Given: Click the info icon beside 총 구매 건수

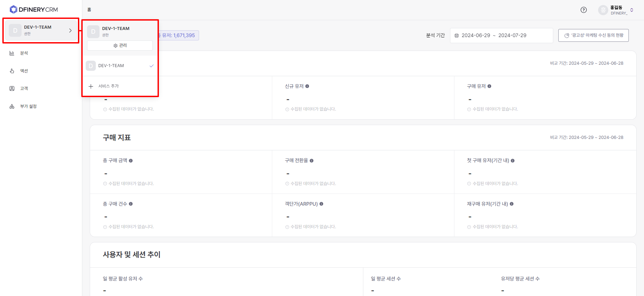Looking at the screenshot, I should pyautogui.click(x=131, y=204).
